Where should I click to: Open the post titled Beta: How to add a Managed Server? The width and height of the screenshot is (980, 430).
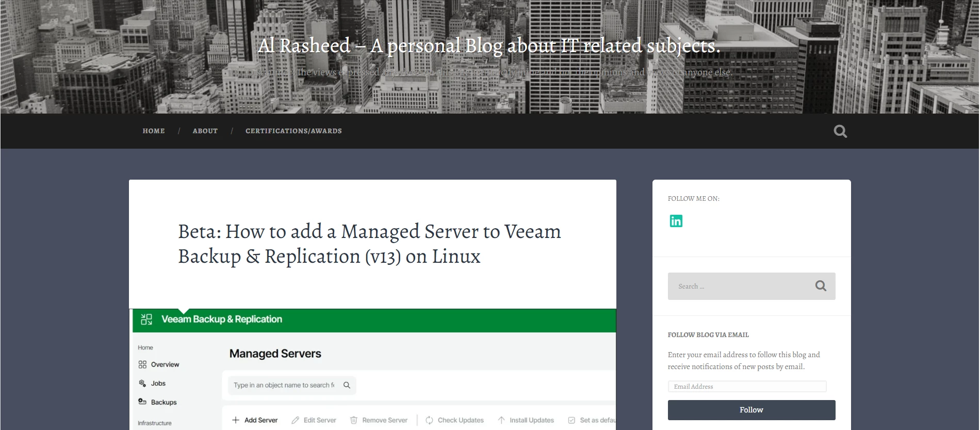pyautogui.click(x=369, y=244)
